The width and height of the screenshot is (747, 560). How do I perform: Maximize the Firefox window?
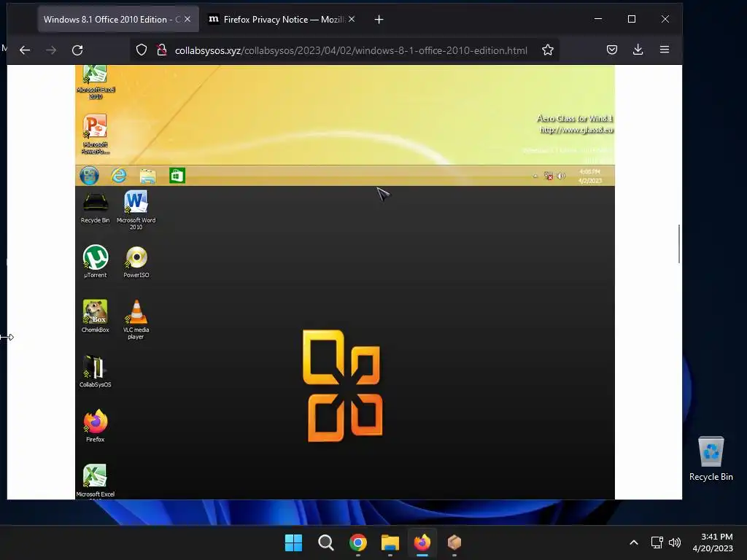[632, 19]
